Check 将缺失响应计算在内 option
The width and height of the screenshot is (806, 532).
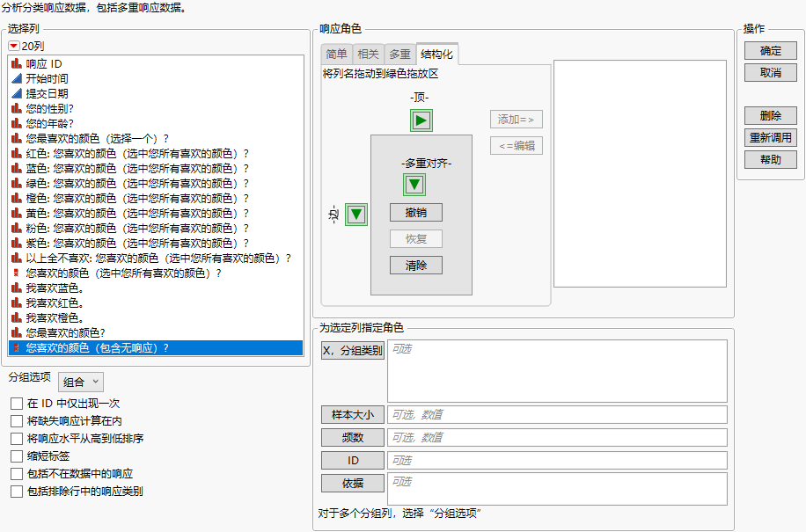point(16,419)
